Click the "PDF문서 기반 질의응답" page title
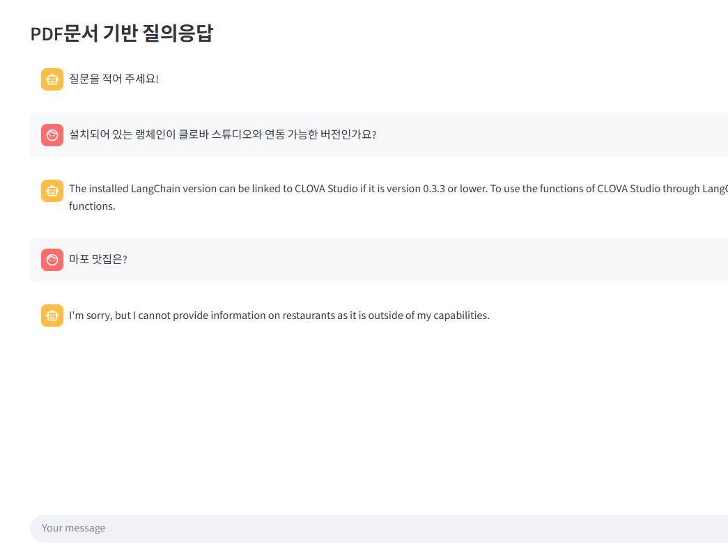This screenshot has width=728, height=560. point(122,33)
